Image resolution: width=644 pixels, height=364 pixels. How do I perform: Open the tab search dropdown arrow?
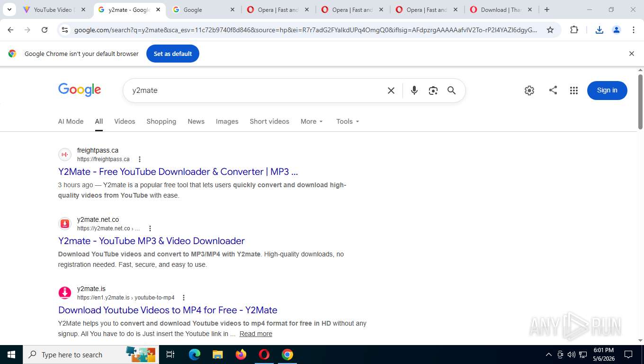pyautogui.click(x=9, y=9)
